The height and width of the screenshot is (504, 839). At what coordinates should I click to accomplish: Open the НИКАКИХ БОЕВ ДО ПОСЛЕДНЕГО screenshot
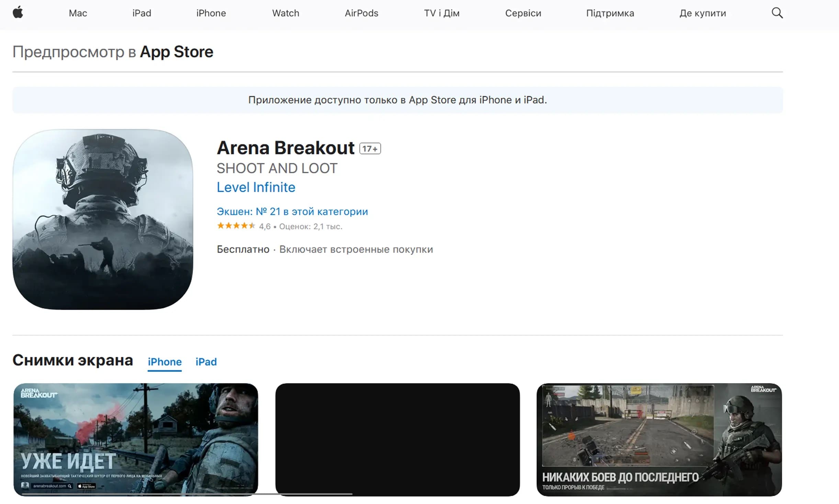pyautogui.click(x=659, y=439)
